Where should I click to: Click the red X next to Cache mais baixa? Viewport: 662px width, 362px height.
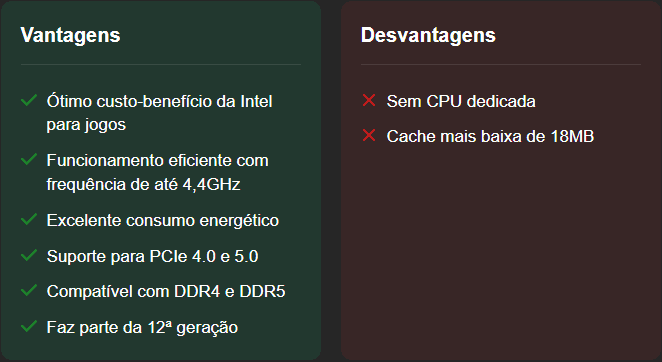(369, 136)
